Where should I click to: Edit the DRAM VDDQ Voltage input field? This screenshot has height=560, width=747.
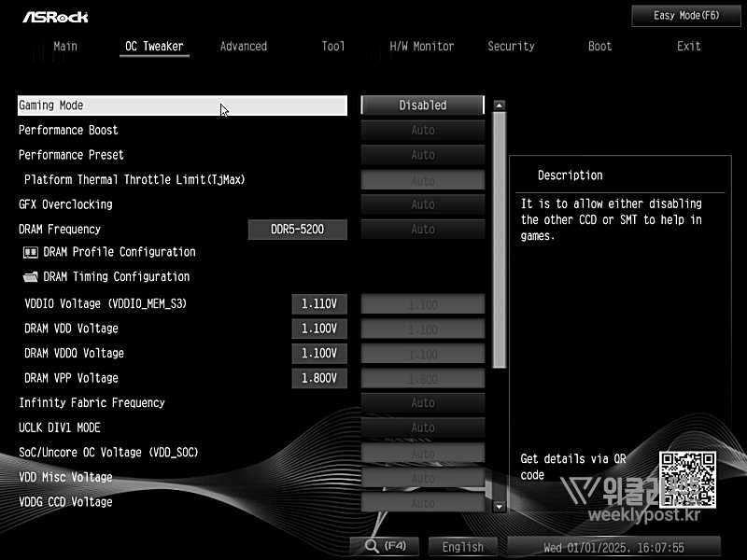(x=423, y=354)
